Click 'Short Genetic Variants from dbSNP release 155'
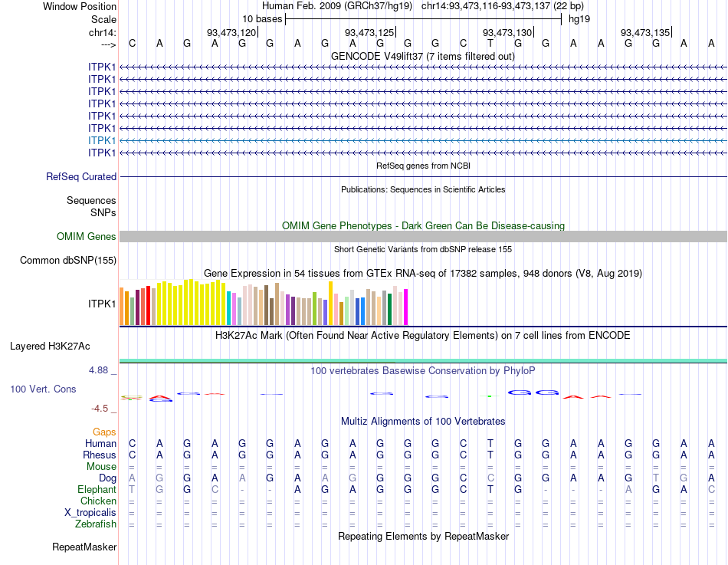 pyautogui.click(x=423, y=249)
